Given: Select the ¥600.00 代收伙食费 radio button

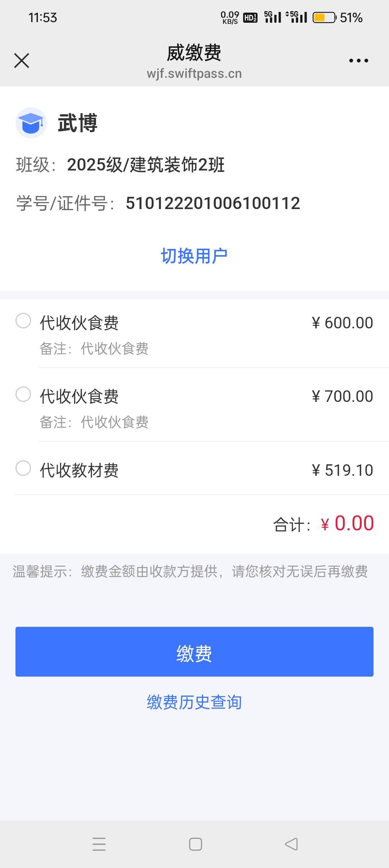Looking at the screenshot, I should 23,321.
